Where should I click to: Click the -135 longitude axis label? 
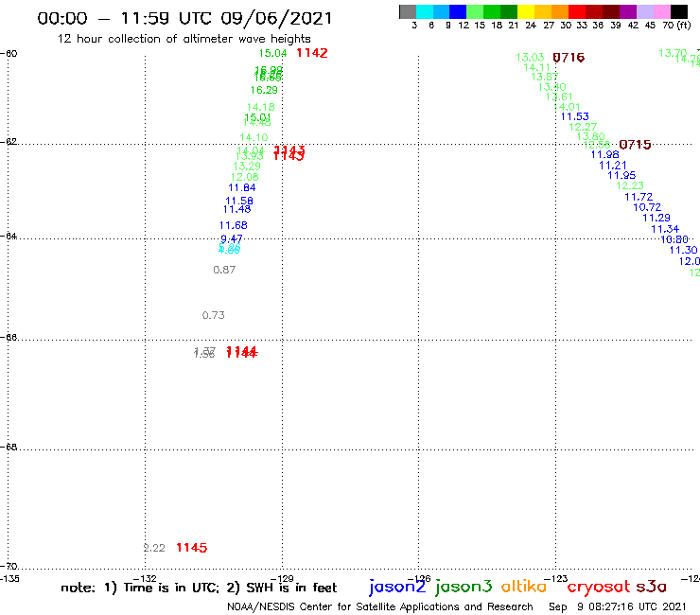[9, 579]
